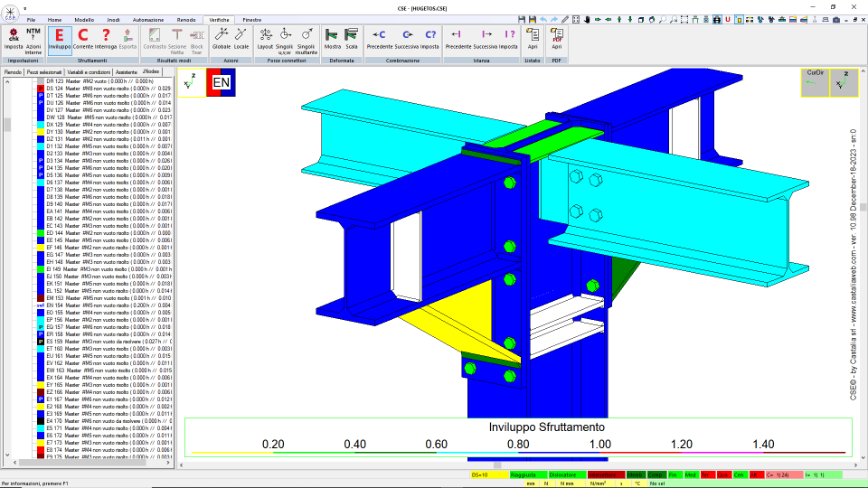Click the Memb status indicator
Image resolution: width=868 pixels, height=488 pixels.
(635, 474)
